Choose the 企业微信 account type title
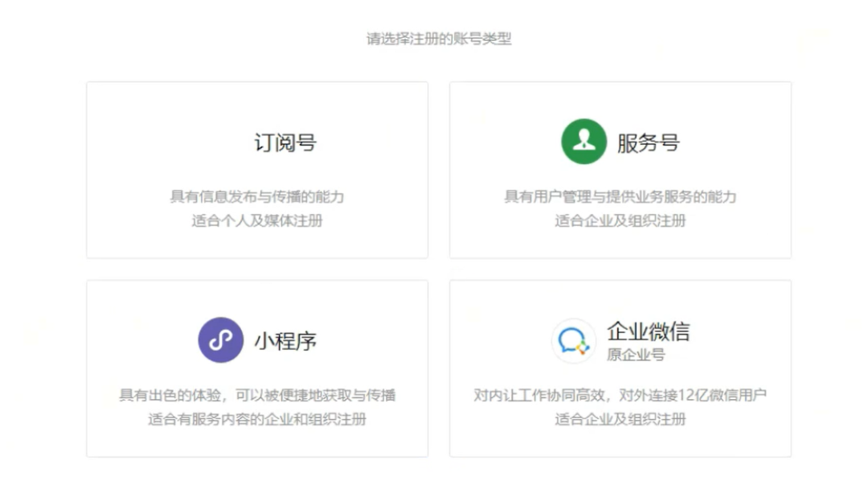868x477 pixels. point(649,331)
